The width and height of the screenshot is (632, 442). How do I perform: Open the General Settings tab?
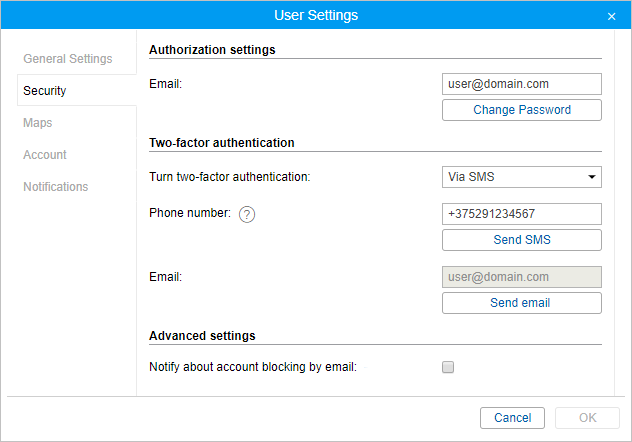(x=68, y=59)
